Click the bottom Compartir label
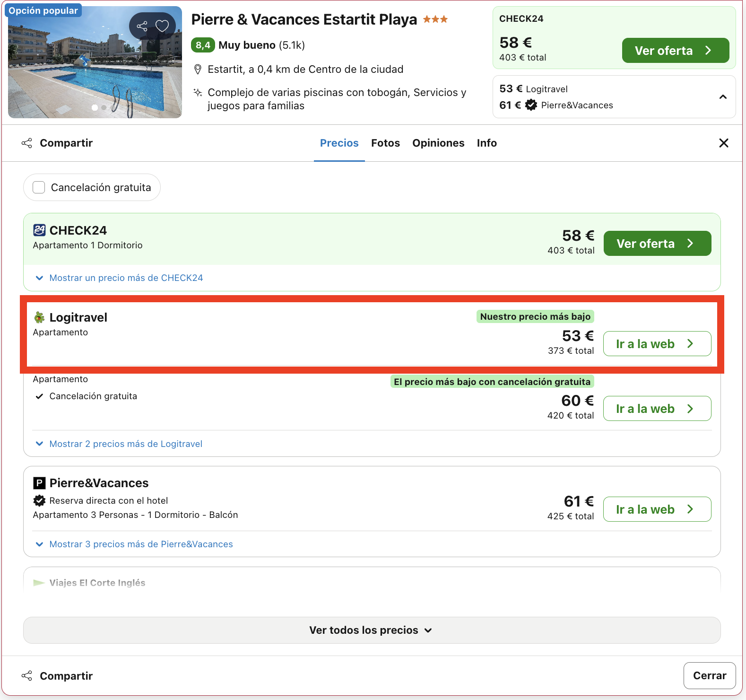 (x=66, y=676)
